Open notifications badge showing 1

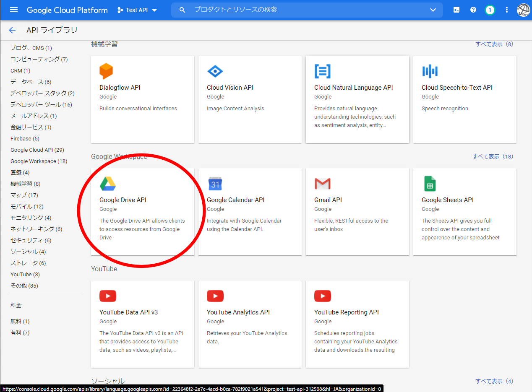[490, 10]
